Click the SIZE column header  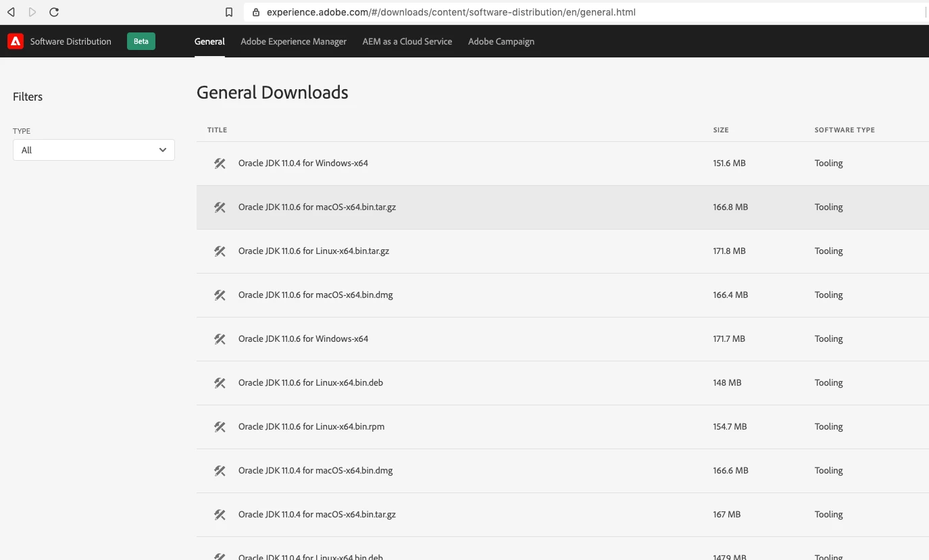pos(721,130)
